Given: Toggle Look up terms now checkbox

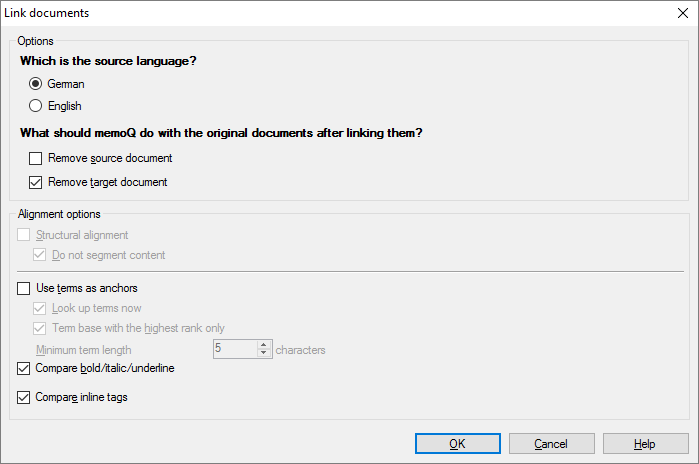Looking at the screenshot, I should (40, 308).
